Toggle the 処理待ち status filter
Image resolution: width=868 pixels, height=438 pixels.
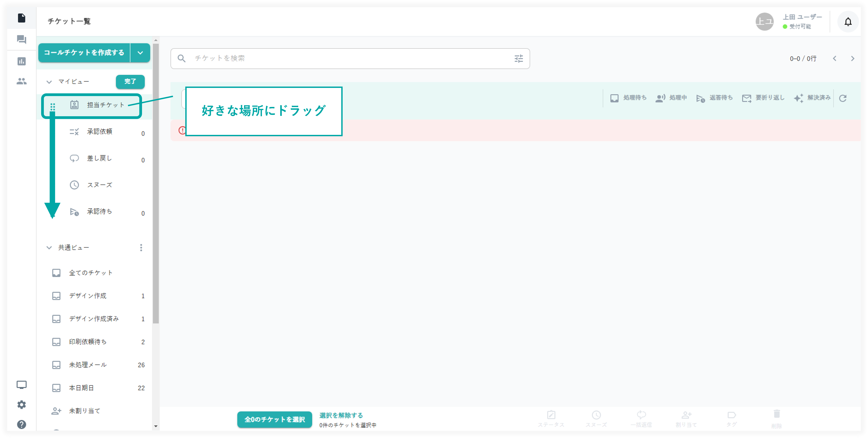coord(628,98)
